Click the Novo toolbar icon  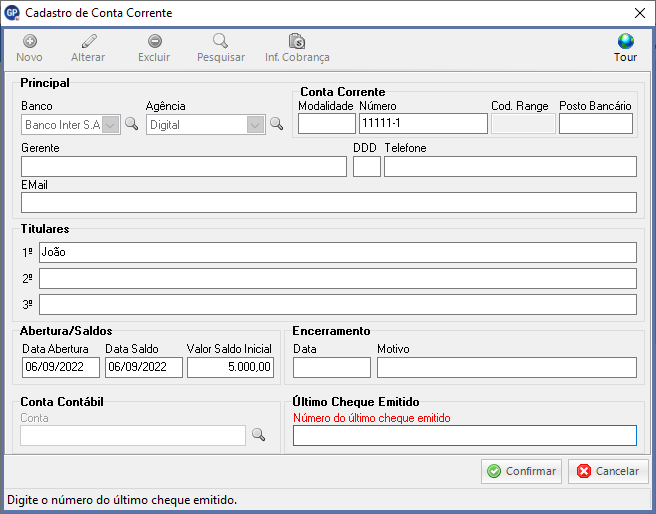pyautogui.click(x=30, y=41)
